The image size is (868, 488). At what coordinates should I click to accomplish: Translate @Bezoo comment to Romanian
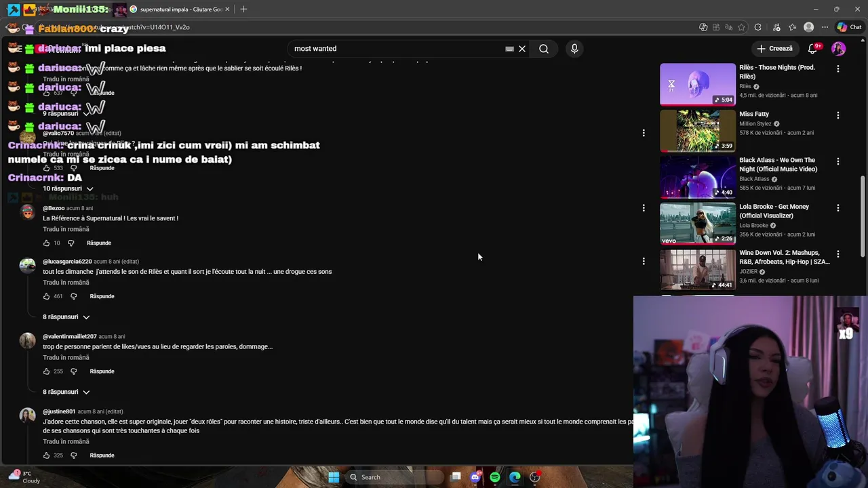[x=66, y=229]
